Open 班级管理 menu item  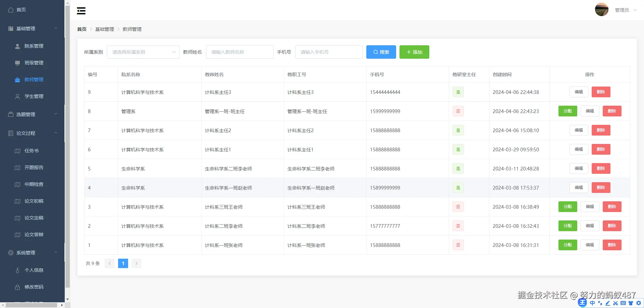tap(34, 63)
